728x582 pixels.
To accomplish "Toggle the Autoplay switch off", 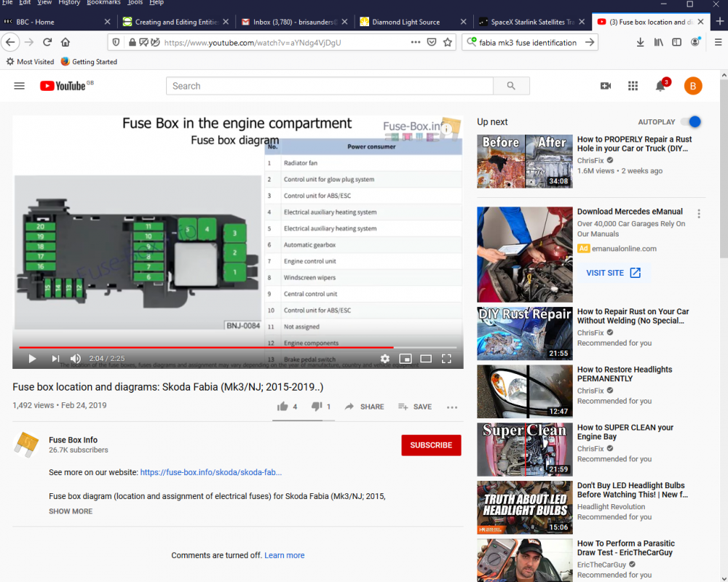I will [691, 121].
